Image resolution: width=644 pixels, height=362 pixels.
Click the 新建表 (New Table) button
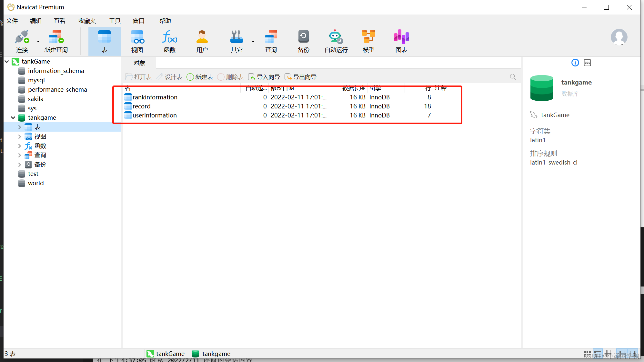click(x=200, y=77)
